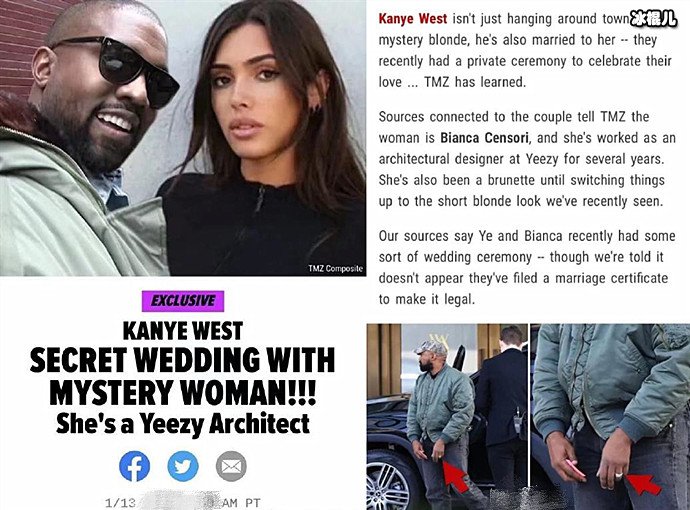
Task: Click the bold Bianca Censori name
Action: pos(484,138)
